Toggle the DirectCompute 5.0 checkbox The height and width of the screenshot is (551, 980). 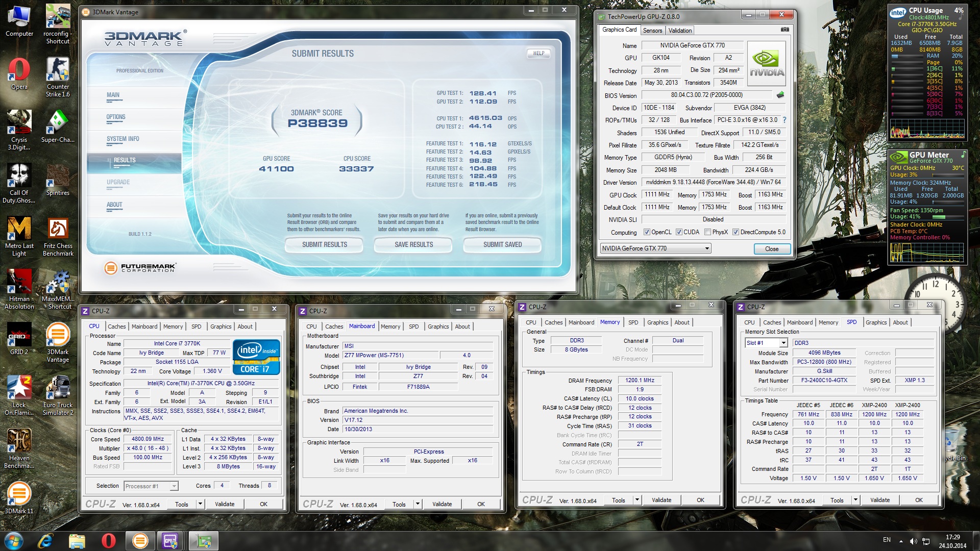(736, 232)
